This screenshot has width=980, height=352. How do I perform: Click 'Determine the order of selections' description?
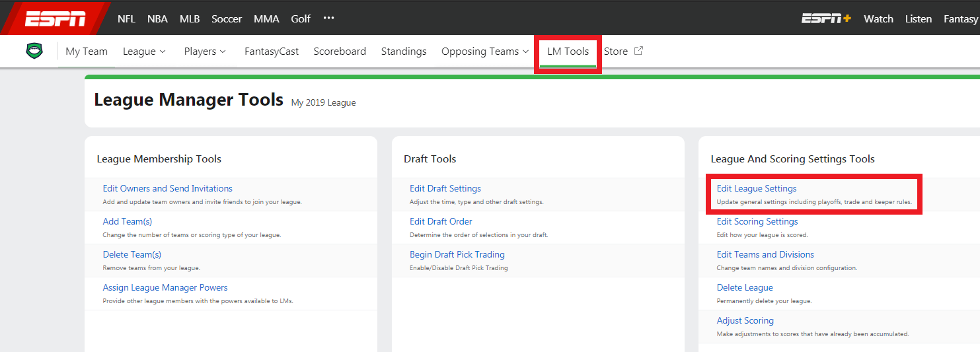point(479,235)
